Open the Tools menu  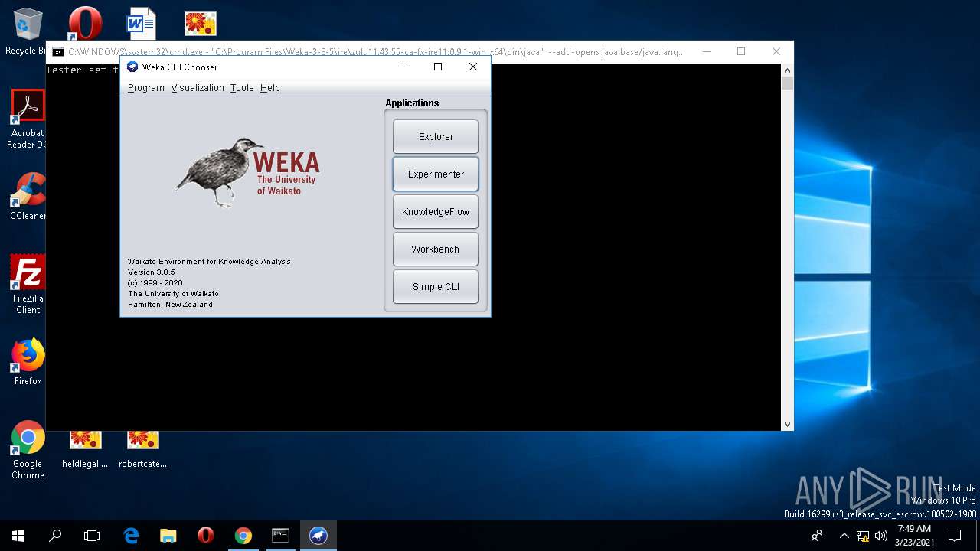[242, 88]
